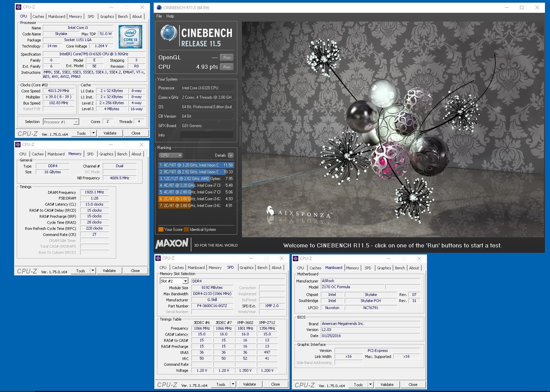Click Close in the Mainboard window

click(x=413, y=385)
